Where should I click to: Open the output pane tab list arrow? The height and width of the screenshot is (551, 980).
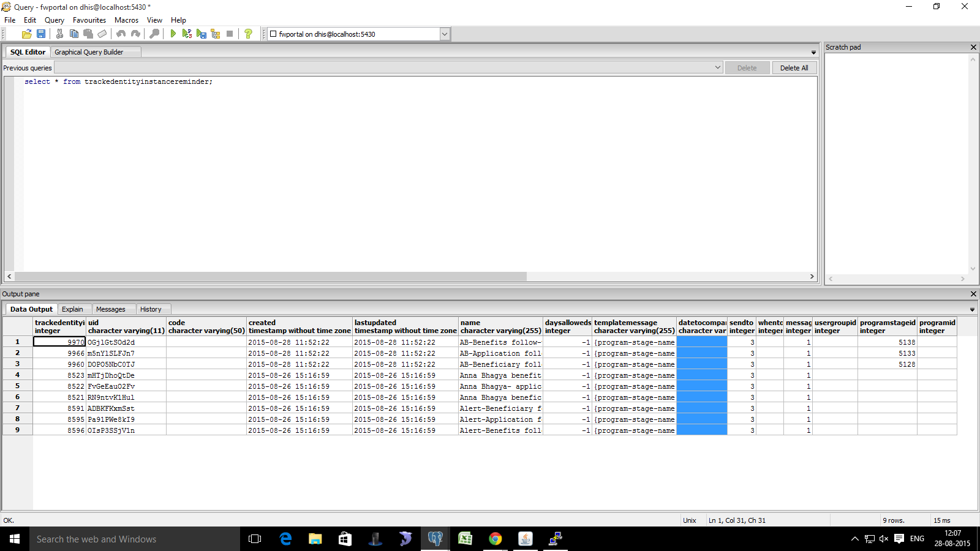click(972, 310)
